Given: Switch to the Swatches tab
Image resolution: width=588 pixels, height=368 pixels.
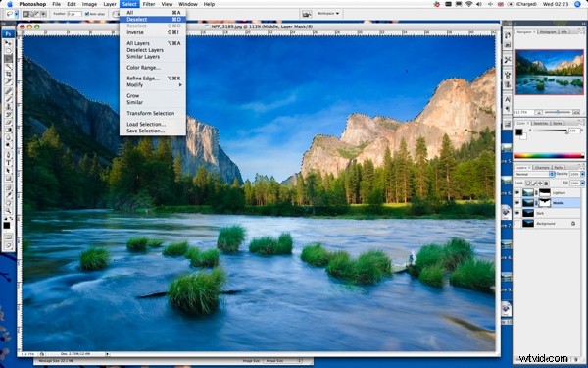Looking at the screenshot, I should click(541, 123).
